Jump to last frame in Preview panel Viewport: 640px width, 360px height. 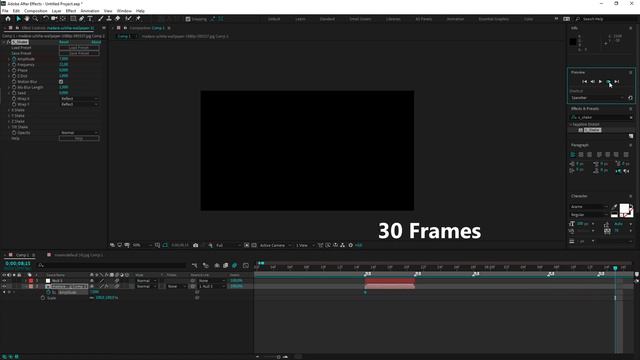(617, 82)
